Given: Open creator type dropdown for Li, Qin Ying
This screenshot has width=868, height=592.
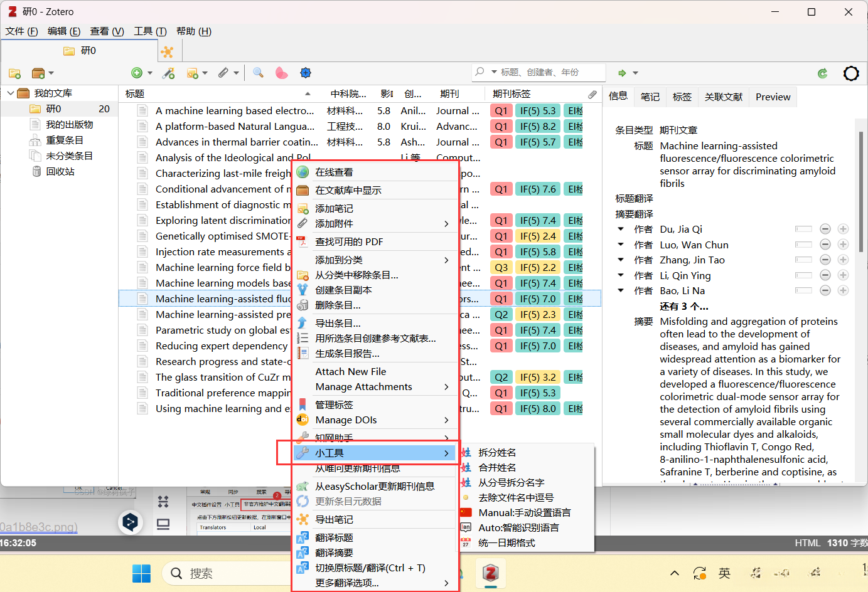Looking at the screenshot, I should click(621, 275).
